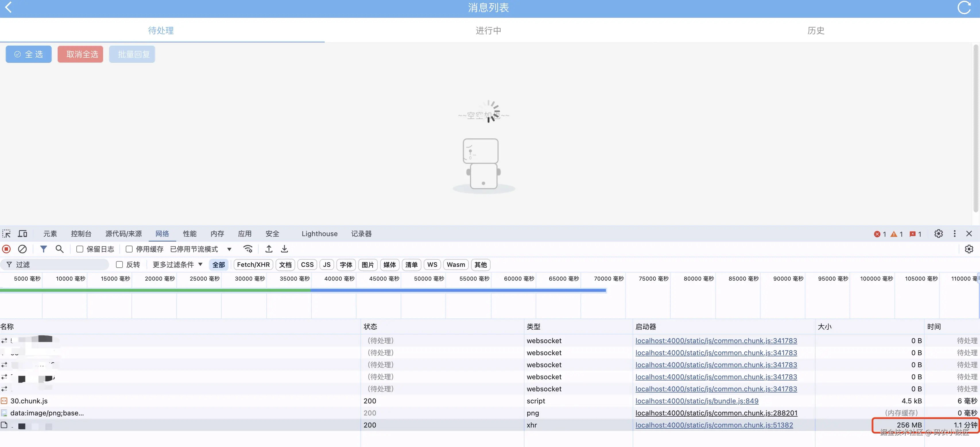This screenshot has width=980, height=447.
Task: Toggle the network filter funnel icon
Action: (x=43, y=249)
